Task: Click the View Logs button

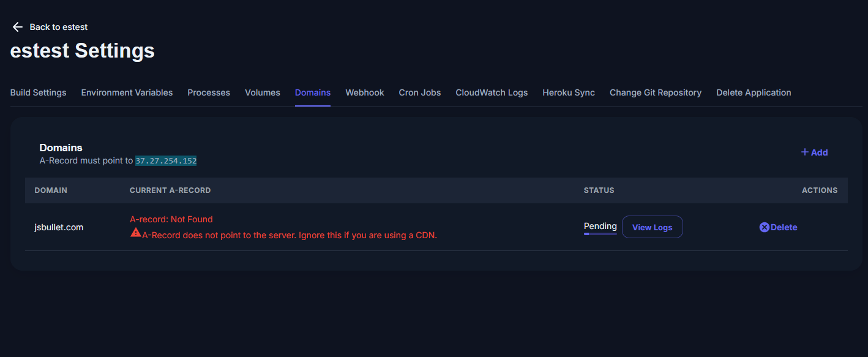Action: pos(652,227)
